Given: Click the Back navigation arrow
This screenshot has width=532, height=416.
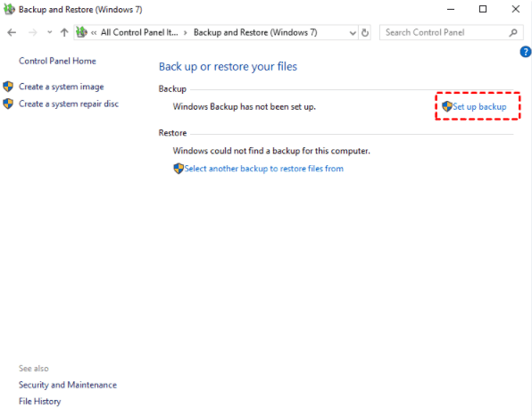Looking at the screenshot, I should pos(12,32).
